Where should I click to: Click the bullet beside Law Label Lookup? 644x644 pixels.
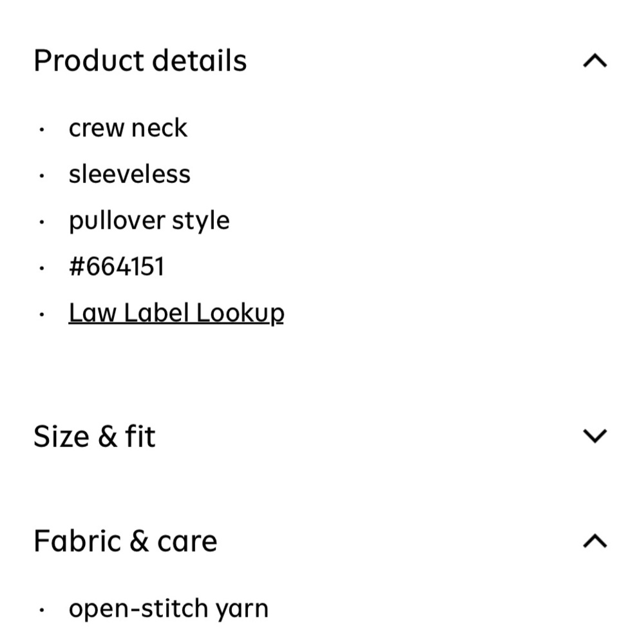coord(41,315)
